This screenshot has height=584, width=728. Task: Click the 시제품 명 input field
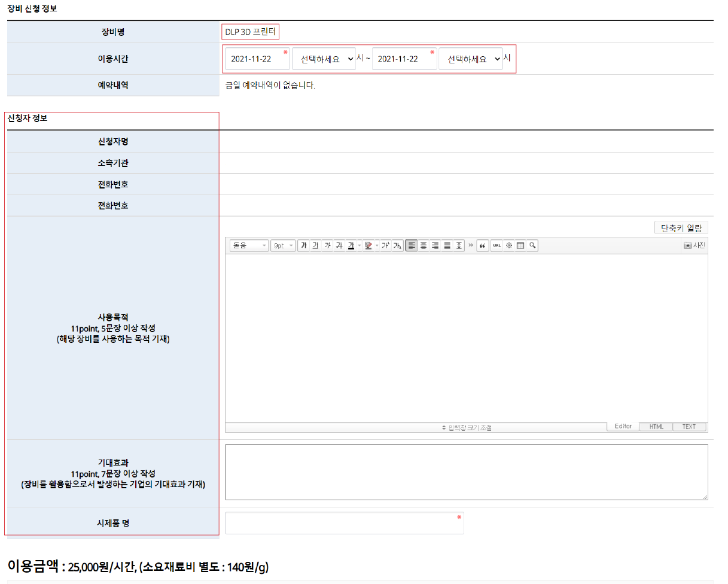[344, 523]
